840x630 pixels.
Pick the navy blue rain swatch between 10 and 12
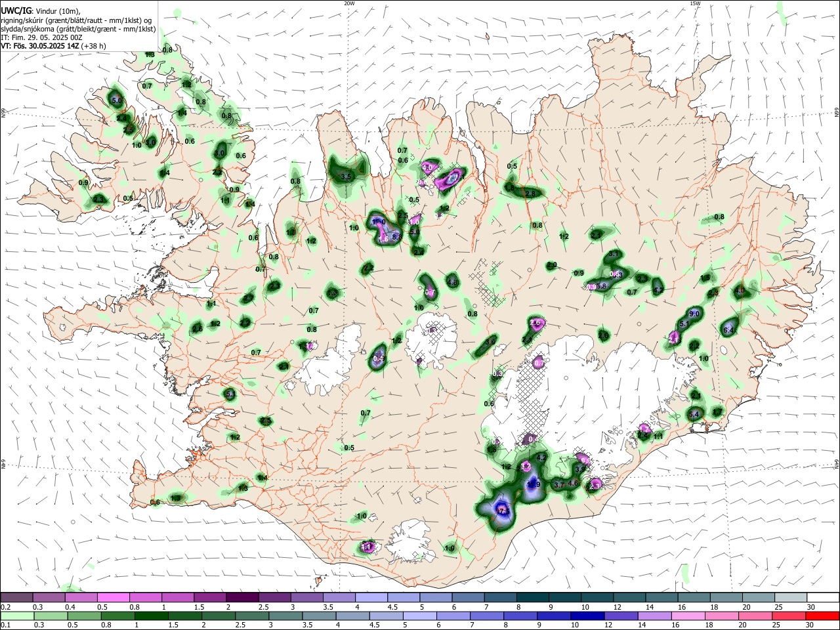click(x=587, y=616)
